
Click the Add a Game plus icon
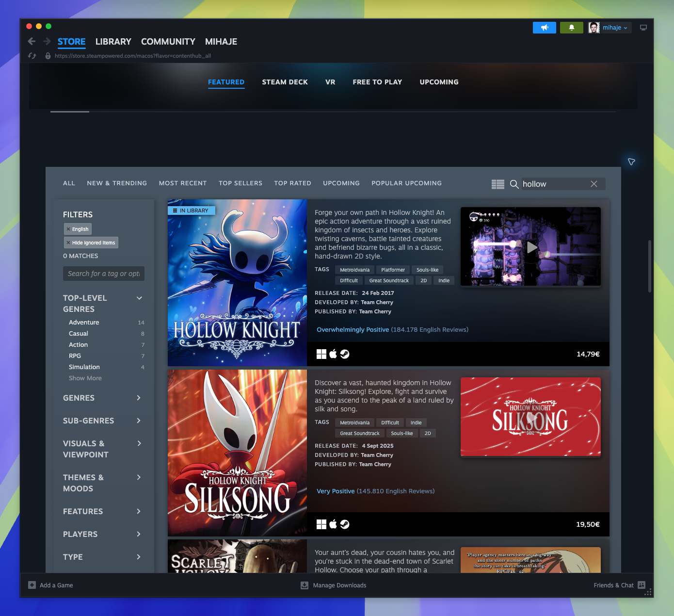(32, 585)
